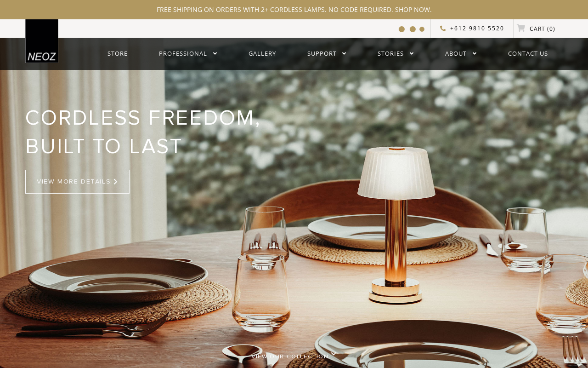Expand the Professional menu chevron
Image resolution: width=588 pixels, height=368 pixels.
(x=215, y=53)
